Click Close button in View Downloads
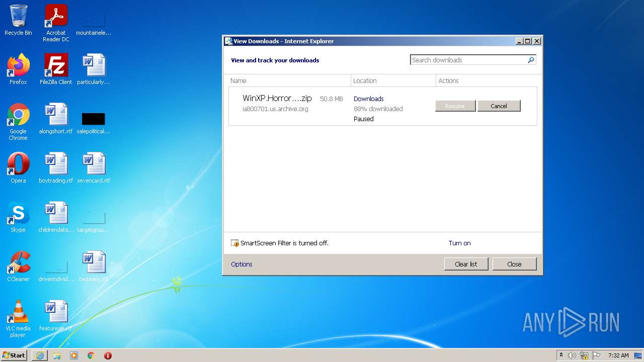The image size is (644, 362). coord(514,264)
